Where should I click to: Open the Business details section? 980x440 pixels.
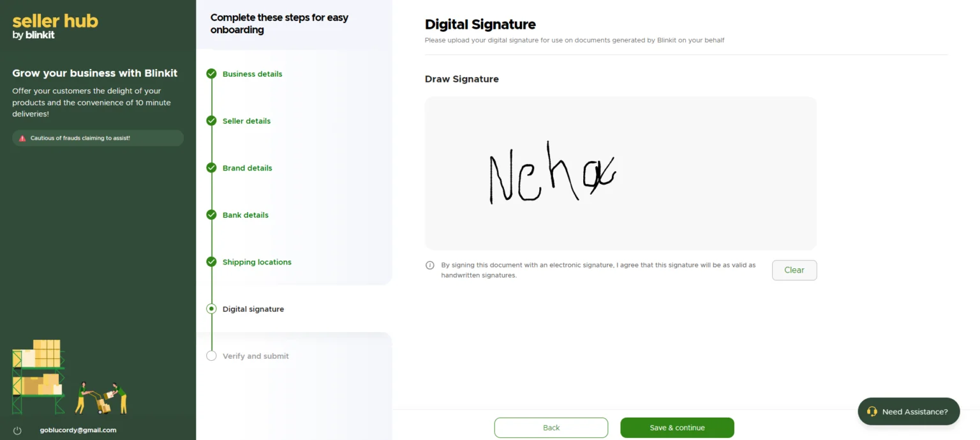252,73
